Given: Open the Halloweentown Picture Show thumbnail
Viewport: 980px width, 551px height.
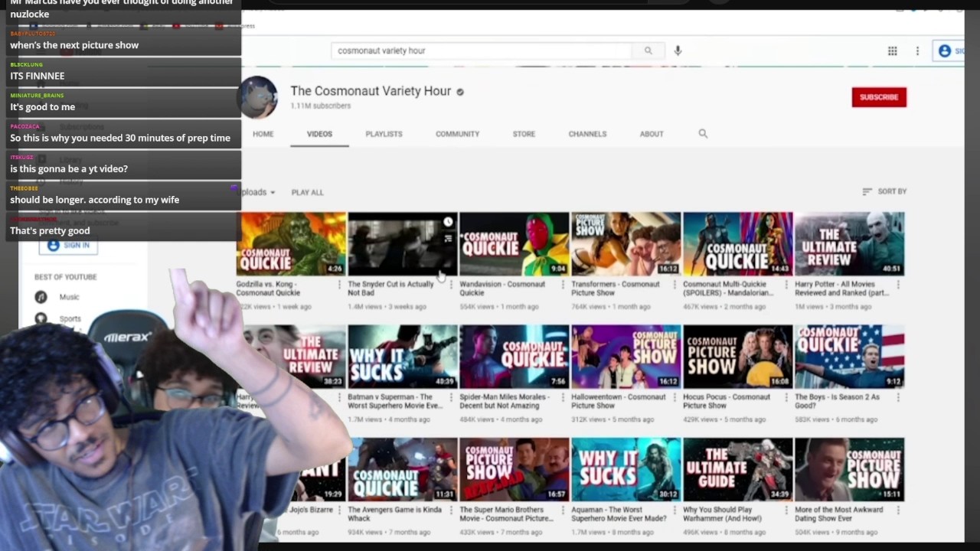Looking at the screenshot, I should click(626, 357).
